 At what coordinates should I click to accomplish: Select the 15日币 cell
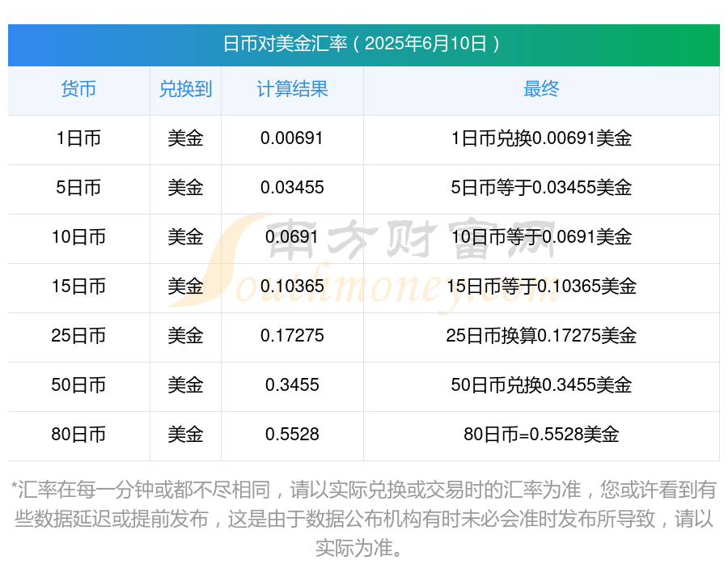click(78, 286)
